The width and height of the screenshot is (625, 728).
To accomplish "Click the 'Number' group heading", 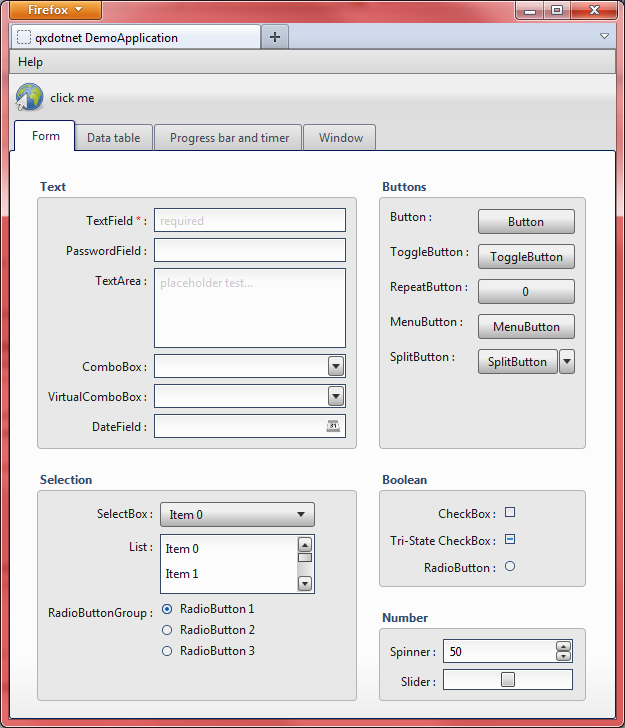I will (405, 618).
